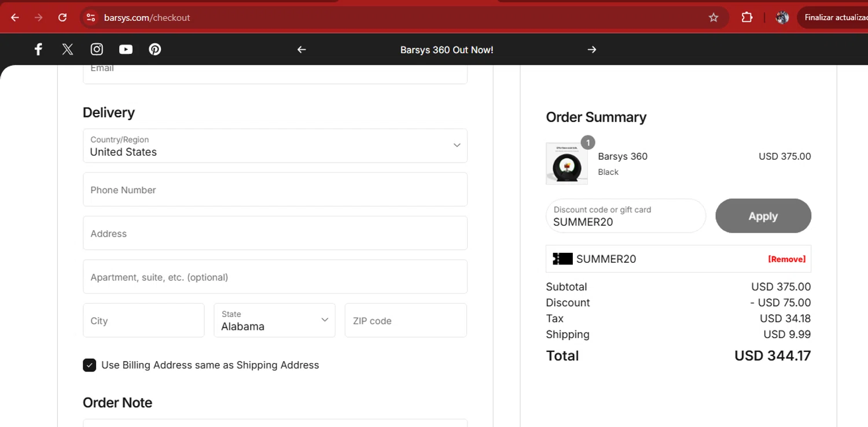Image resolution: width=868 pixels, height=427 pixels.
Task: Open the Pinterest social icon
Action: [155, 49]
